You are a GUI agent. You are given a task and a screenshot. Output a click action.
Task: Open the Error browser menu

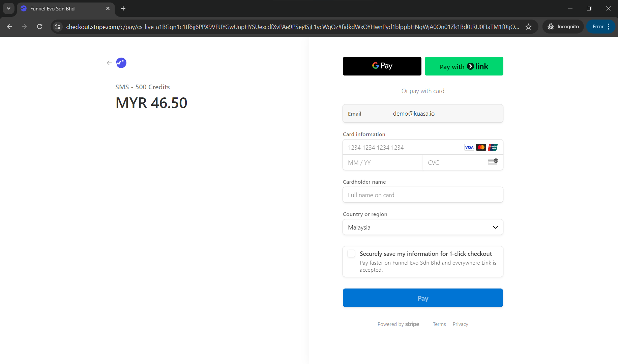click(x=601, y=27)
